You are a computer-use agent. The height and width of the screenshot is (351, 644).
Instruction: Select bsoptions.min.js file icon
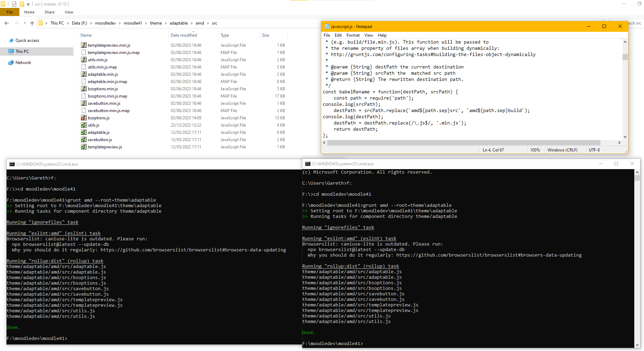[x=83, y=89]
